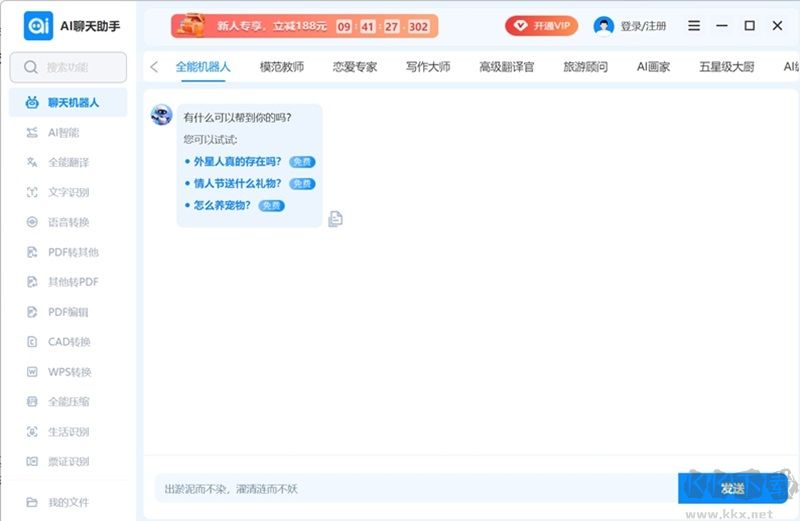Click the search magnifier icon in sidebar
The height and width of the screenshot is (521, 800).
tap(31, 67)
